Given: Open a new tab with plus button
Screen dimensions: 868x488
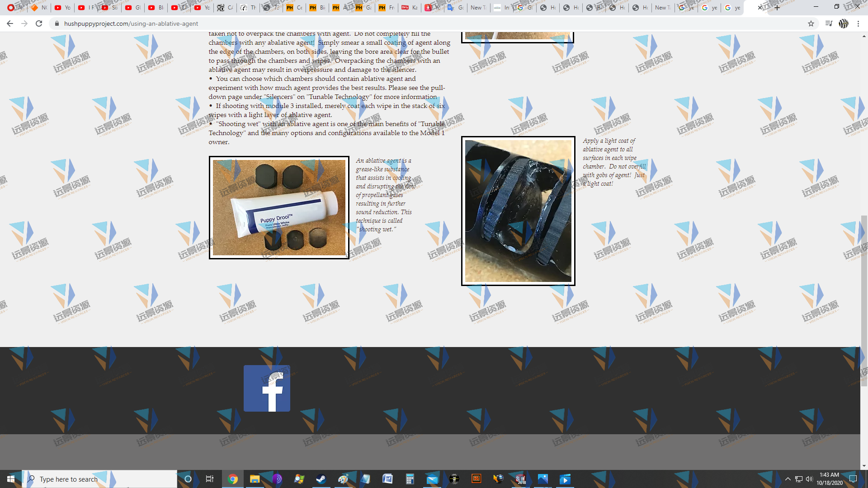Looking at the screenshot, I should point(777,7).
